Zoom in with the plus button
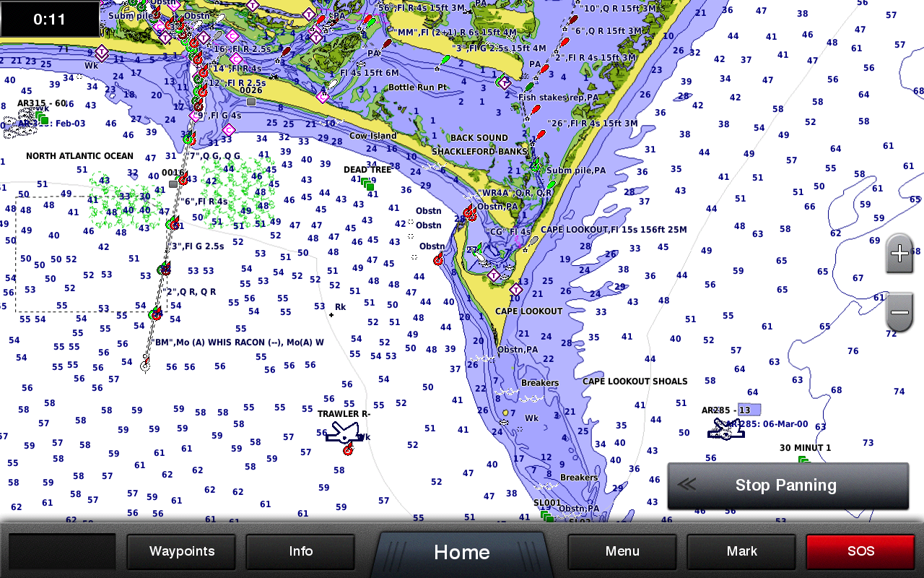 (899, 254)
